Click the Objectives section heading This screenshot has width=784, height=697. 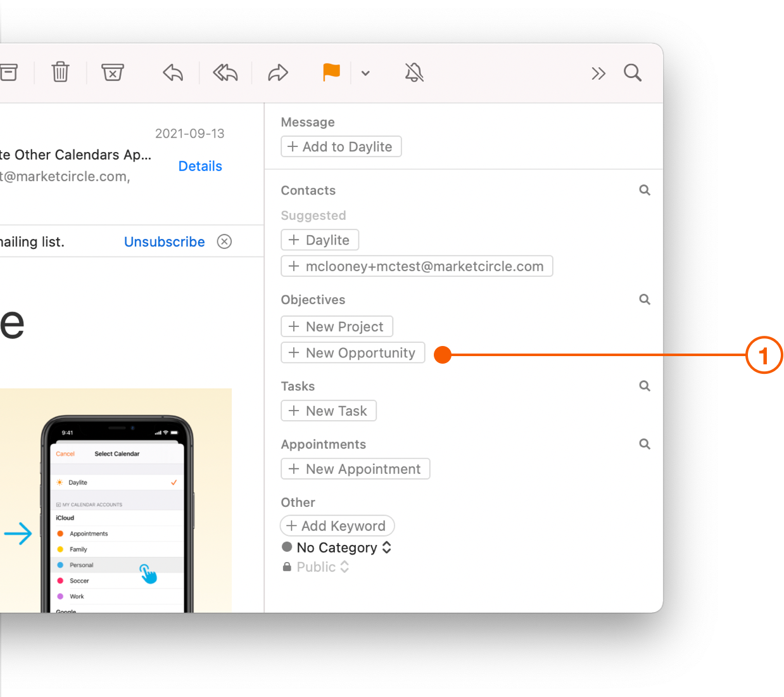(x=313, y=300)
